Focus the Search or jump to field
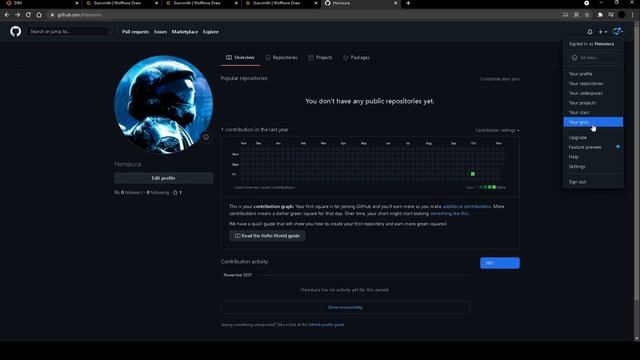The height and width of the screenshot is (360, 640). (70, 31)
